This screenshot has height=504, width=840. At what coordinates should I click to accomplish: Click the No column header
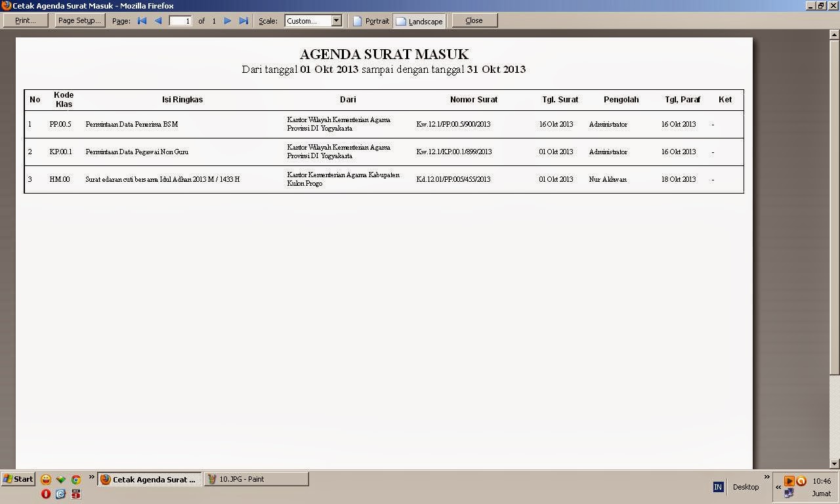35,100
